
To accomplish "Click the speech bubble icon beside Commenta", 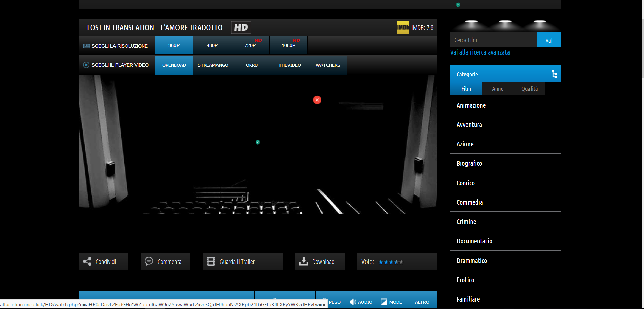I will pyautogui.click(x=149, y=261).
